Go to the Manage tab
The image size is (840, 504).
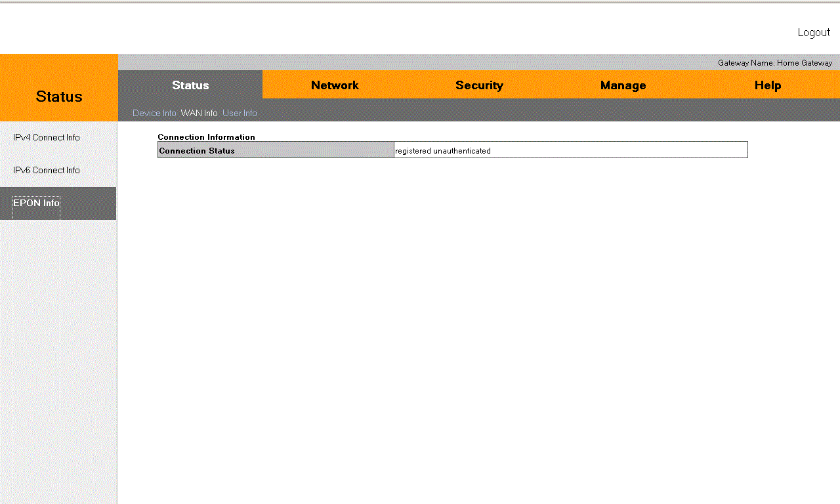[x=623, y=85]
